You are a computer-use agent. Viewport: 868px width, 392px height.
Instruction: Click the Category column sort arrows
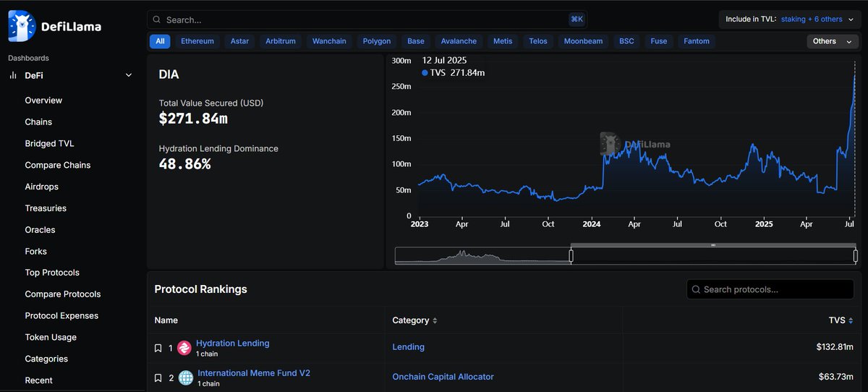(435, 320)
